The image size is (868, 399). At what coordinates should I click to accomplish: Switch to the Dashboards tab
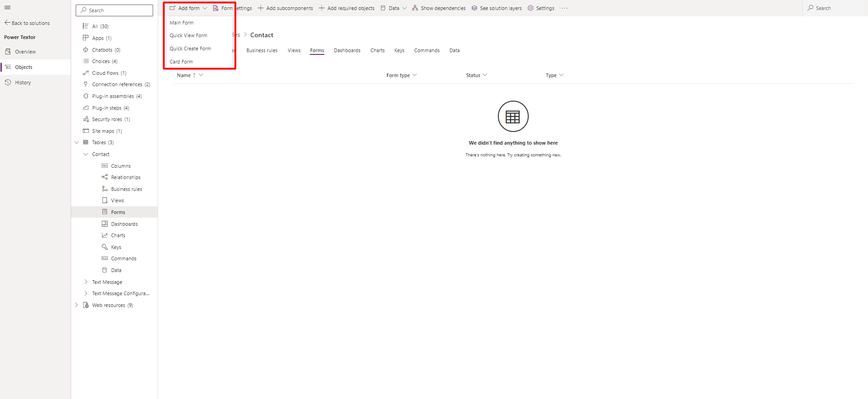347,50
